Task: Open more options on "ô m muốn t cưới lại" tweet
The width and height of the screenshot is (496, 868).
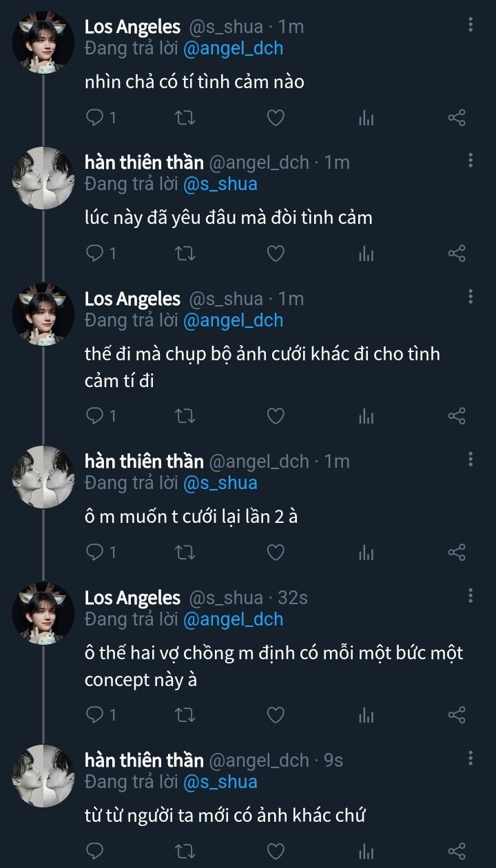Action: pyautogui.click(x=471, y=459)
